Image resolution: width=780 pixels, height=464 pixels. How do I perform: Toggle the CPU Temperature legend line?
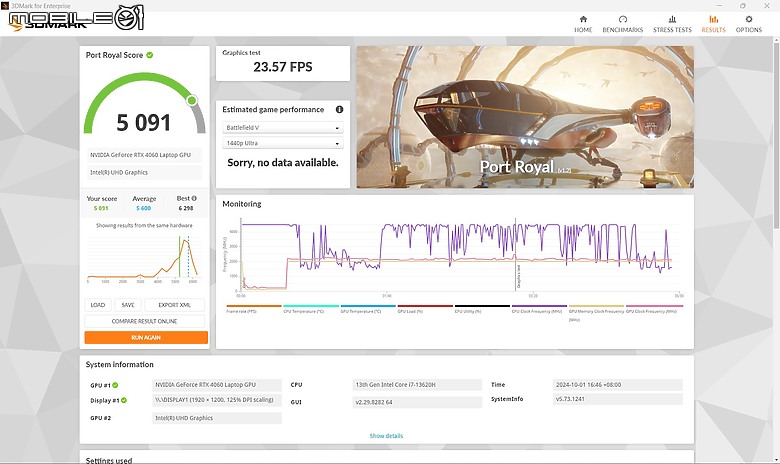point(311,306)
